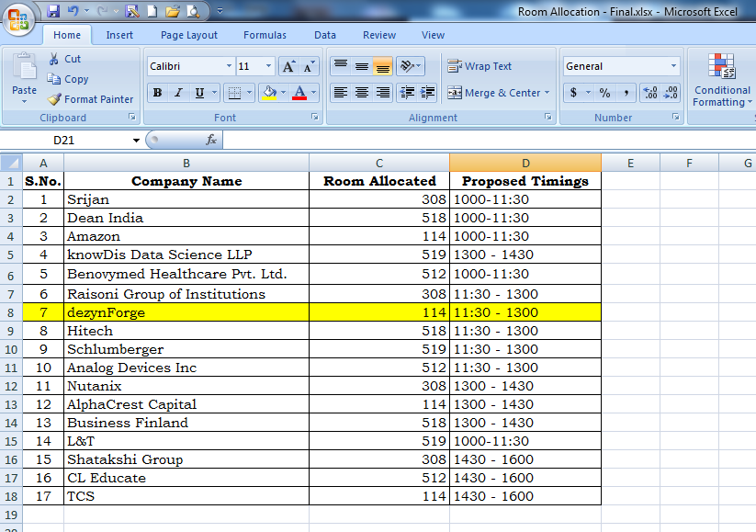
Task: Open Clipboard pane dialog launcher
Action: point(132,117)
